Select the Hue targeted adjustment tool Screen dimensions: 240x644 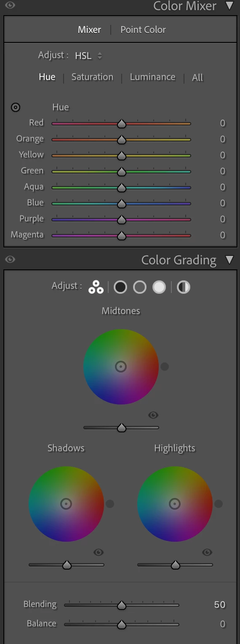pos(16,107)
